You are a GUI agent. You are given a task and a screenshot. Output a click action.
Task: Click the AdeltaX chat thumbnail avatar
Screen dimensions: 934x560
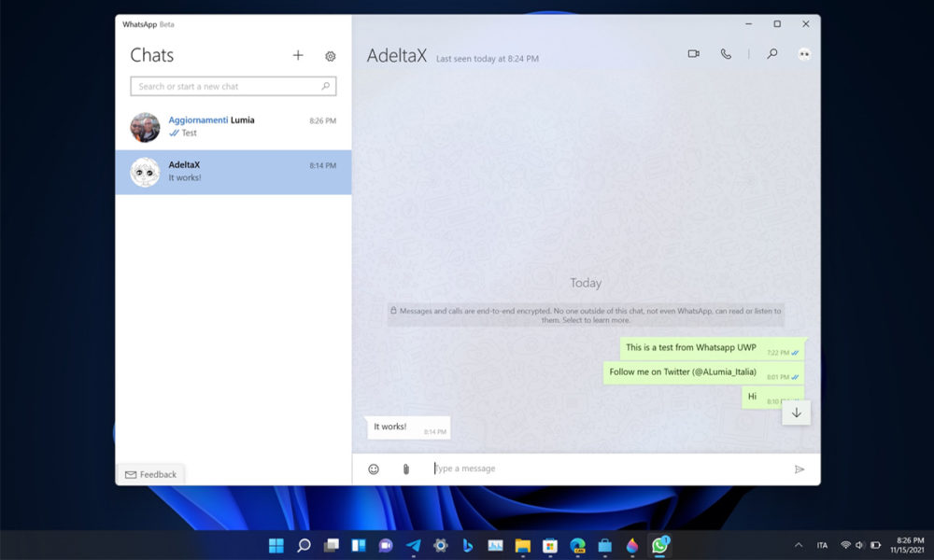point(145,172)
